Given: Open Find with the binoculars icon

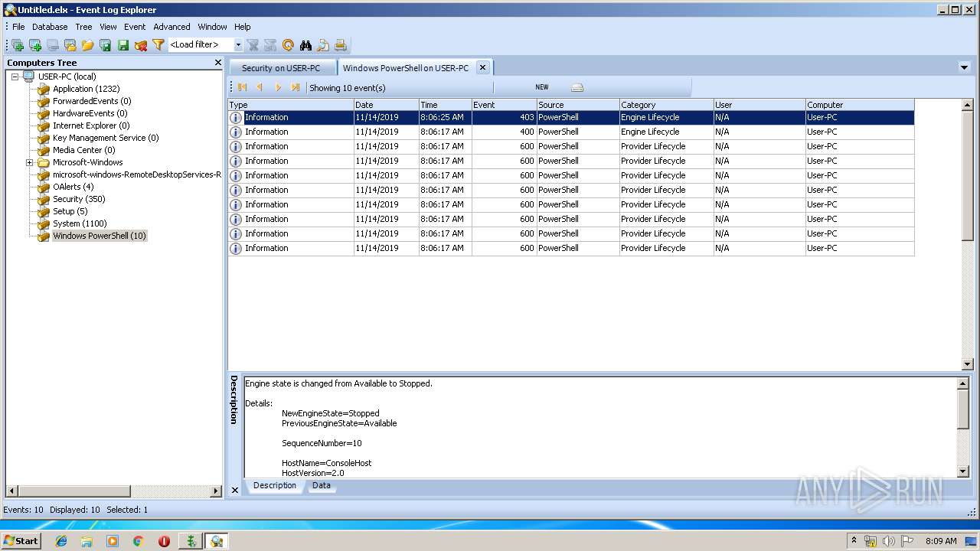Looking at the screenshot, I should click(x=305, y=45).
